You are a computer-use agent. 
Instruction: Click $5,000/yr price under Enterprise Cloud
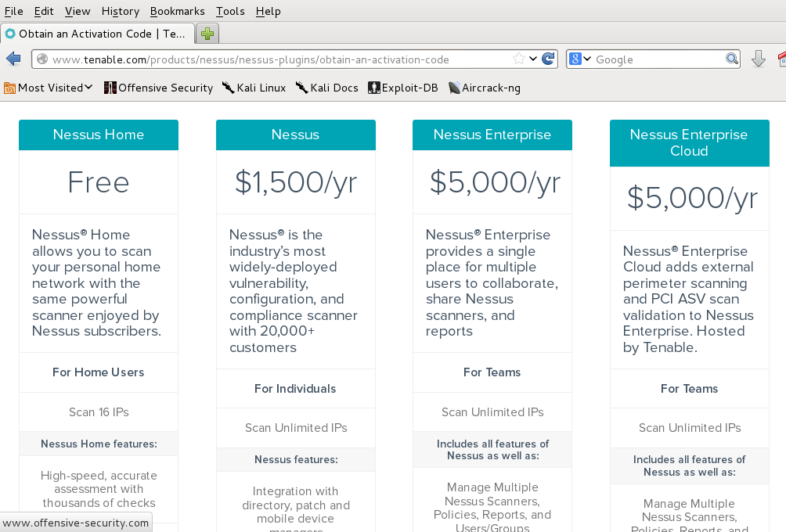pos(692,199)
